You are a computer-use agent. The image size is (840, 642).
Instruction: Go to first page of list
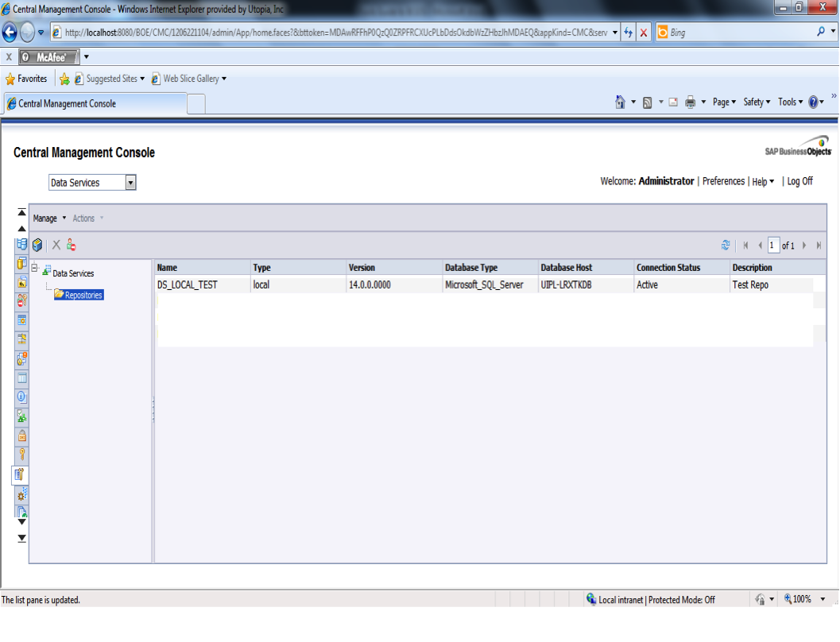click(745, 246)
